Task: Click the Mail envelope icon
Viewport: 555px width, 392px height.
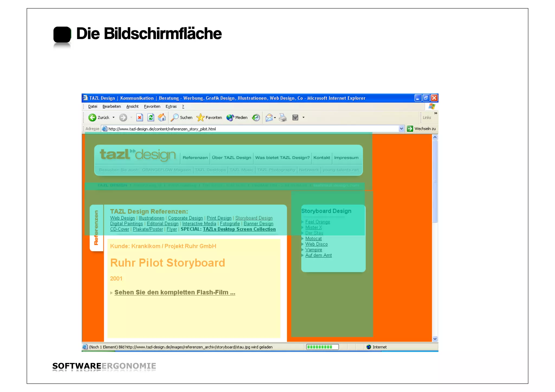Action: [269, 118]
